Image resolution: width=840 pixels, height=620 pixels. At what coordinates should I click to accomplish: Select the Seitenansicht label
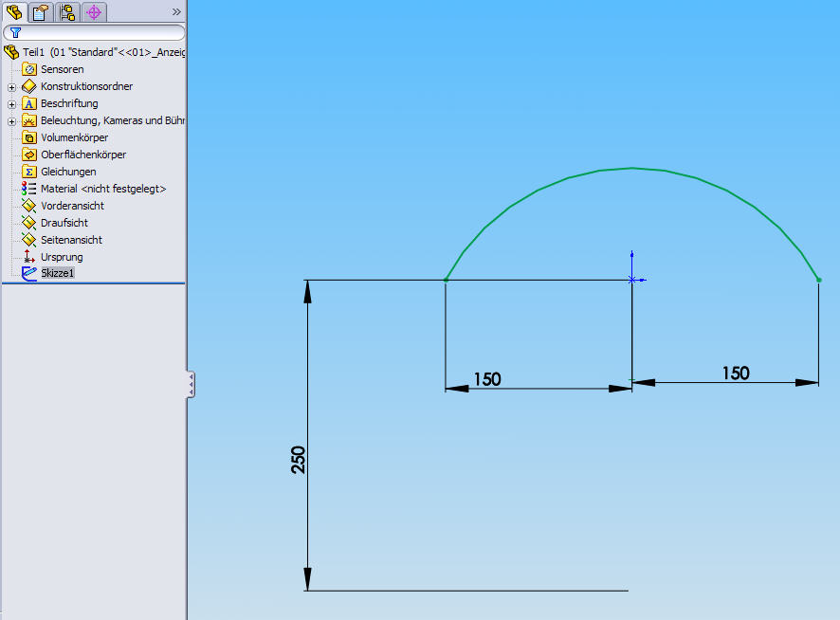click(71, 240)
